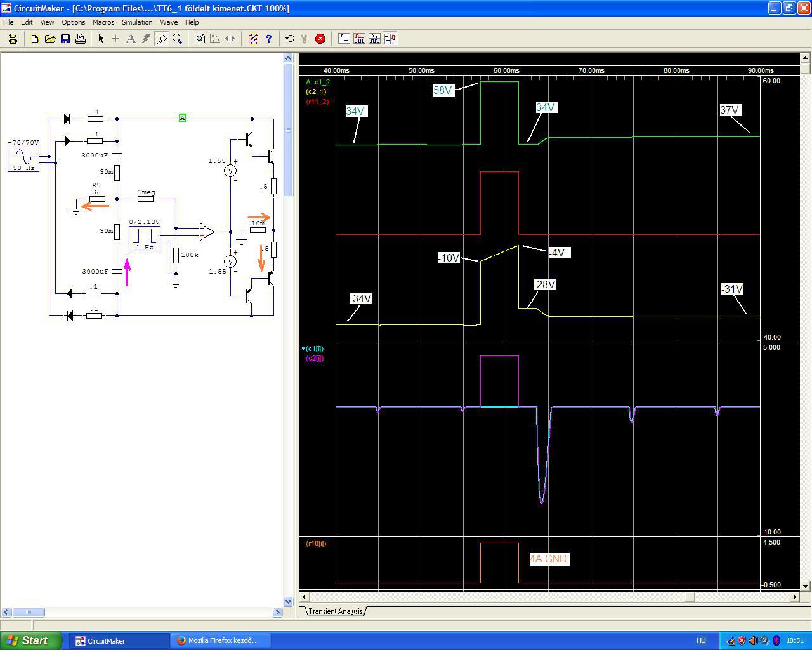Click the Save diskette icon in toolbar
This screenshot has height=650, width=812.
(x=65, y=39)
